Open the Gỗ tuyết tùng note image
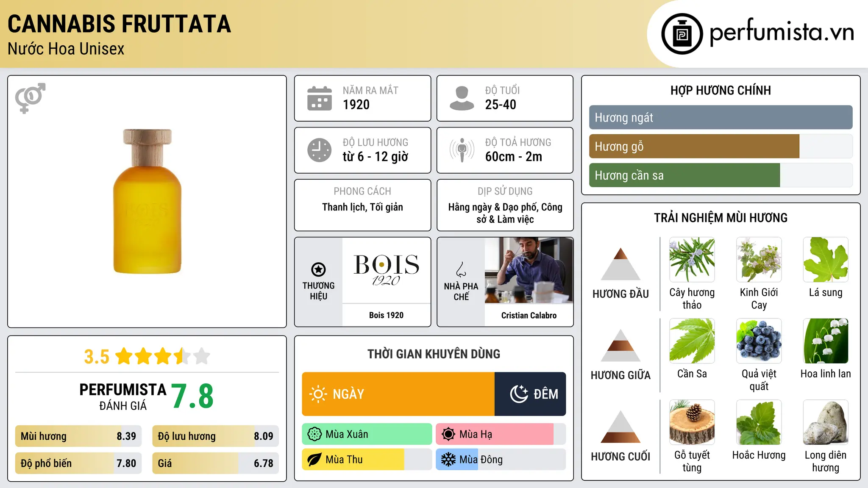The height and width of the screenshot is (488, 868). pyautogui.click(x=692, y=422)
